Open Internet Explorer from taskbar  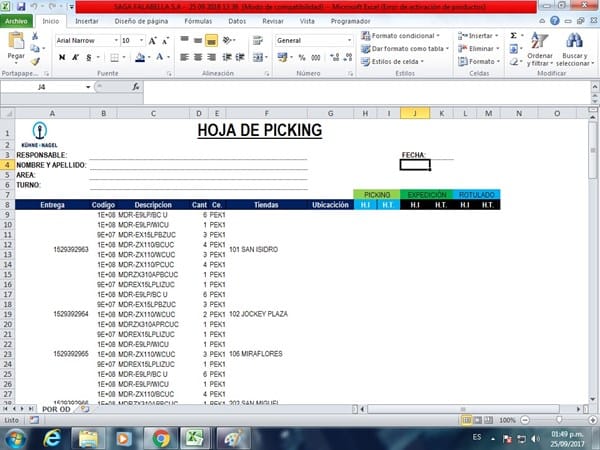point(52,438)
